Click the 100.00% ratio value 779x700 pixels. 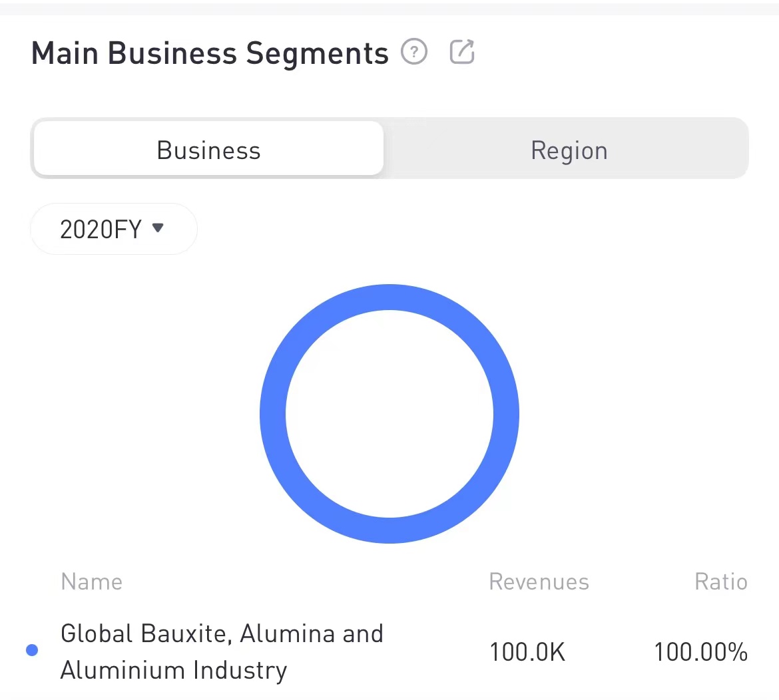coord(700,652)
